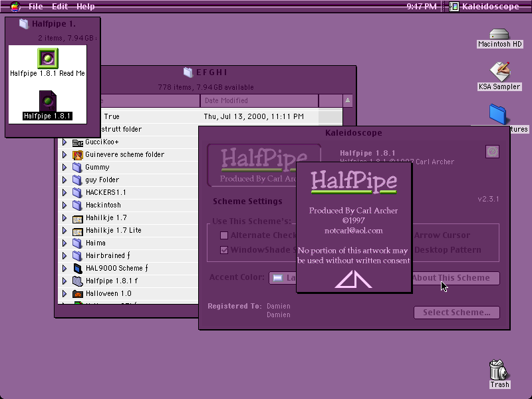This screenshot has width=532, height=399.
Task: Expand the Hahilkje 1.7 Lite item
Action: click(x=65, y=230)
